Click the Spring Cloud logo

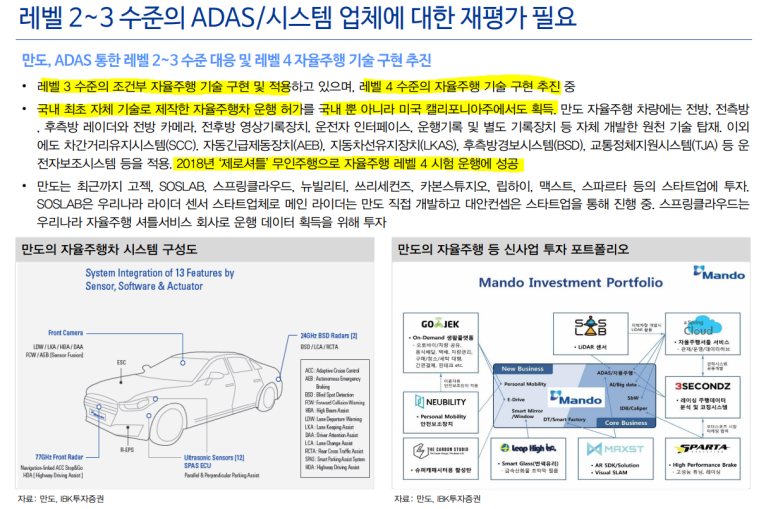pos(702,326)
